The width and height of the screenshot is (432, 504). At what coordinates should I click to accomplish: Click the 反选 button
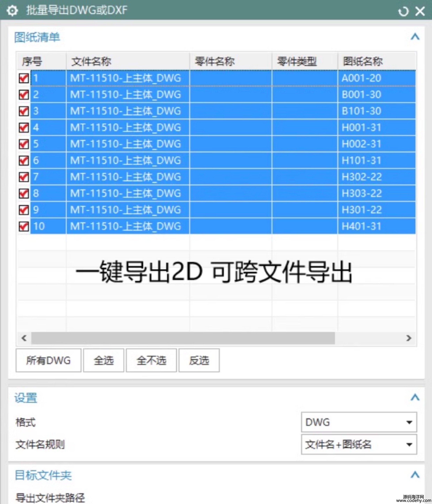click(x=199, y=360)
